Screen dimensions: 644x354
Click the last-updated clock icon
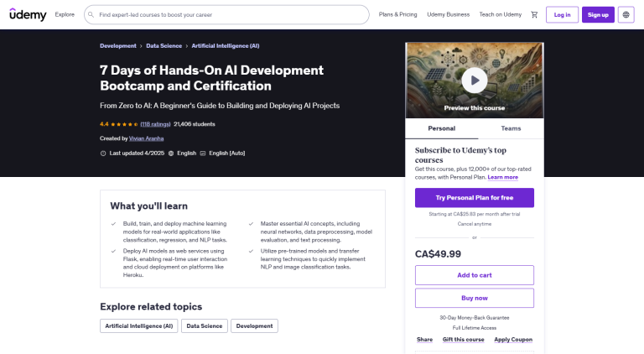[103, 154]
